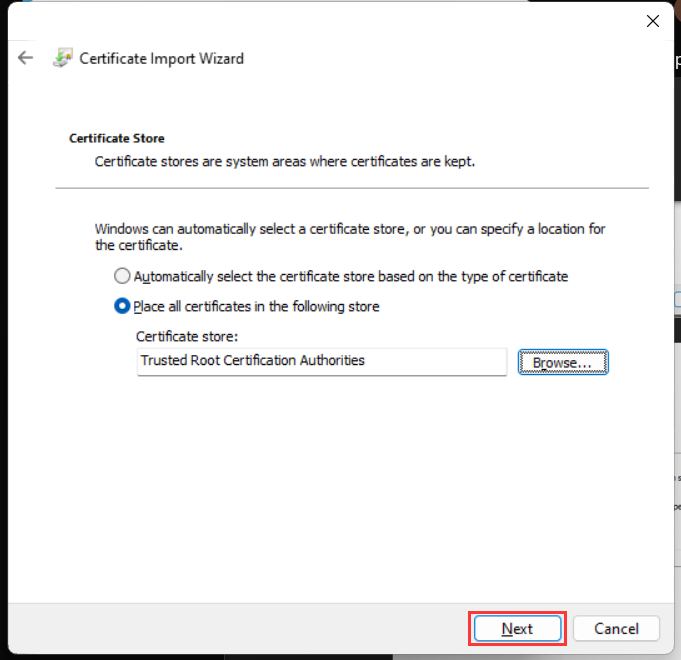681x660 pixels.
Task: Click the 'Certificate Import Wizard' title text
Action: pos(162,59)
